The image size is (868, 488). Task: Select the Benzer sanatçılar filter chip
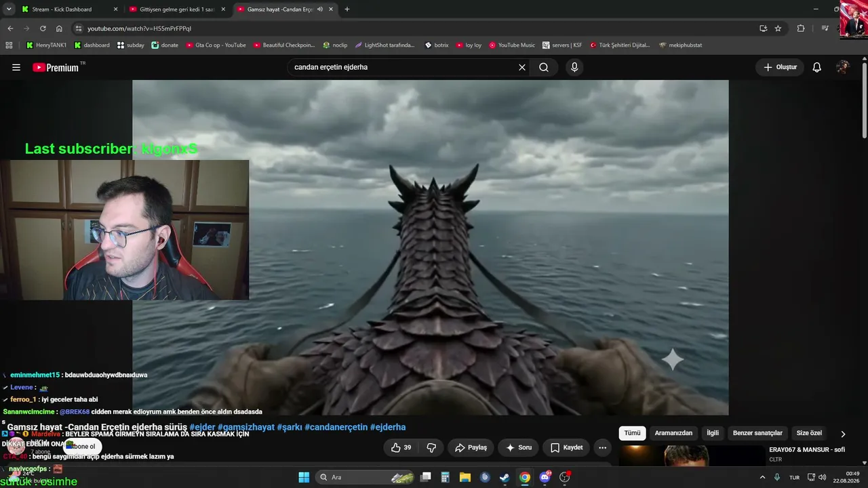[757, 433]
